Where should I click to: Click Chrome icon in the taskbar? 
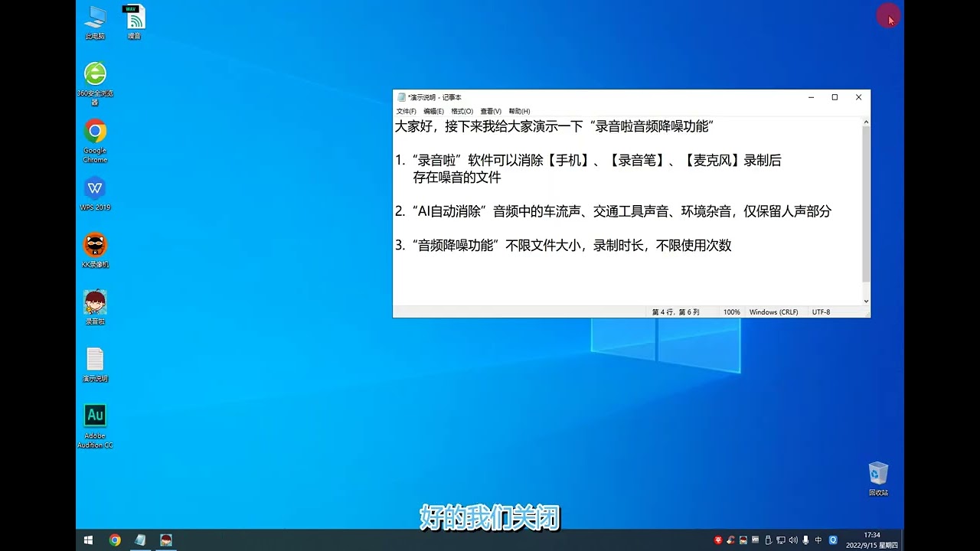pos(115,540)
